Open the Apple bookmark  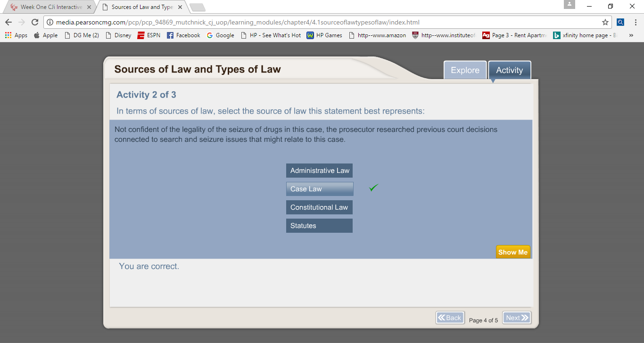45,35
